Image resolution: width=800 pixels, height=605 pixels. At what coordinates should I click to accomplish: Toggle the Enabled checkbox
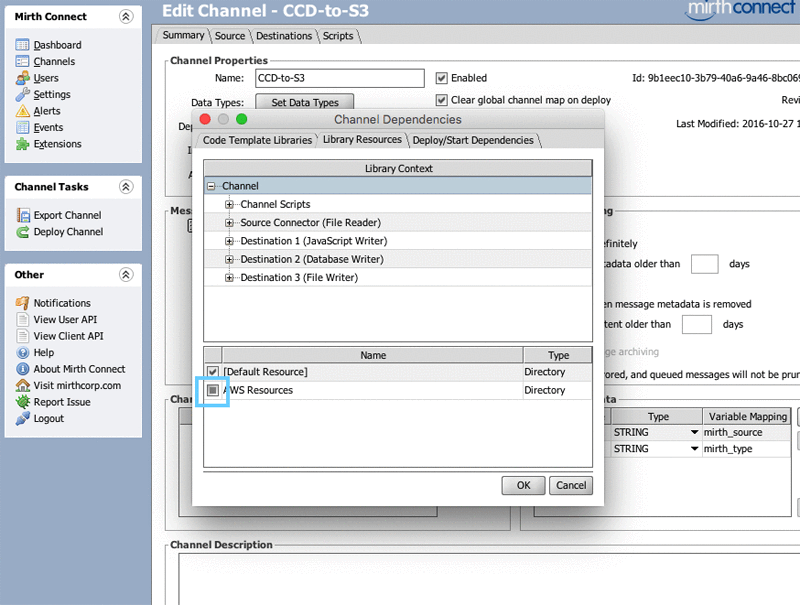442,78
